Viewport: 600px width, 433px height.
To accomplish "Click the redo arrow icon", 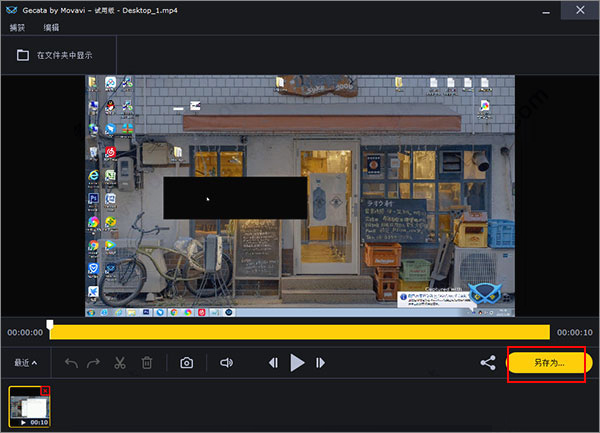I will [95, 363].
